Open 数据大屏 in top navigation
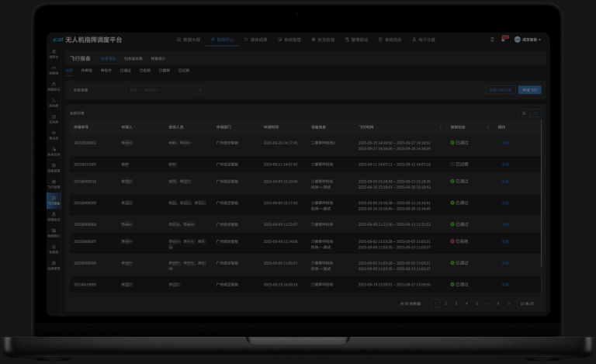This screenshot has height=364, width=596. coord(189,39)
